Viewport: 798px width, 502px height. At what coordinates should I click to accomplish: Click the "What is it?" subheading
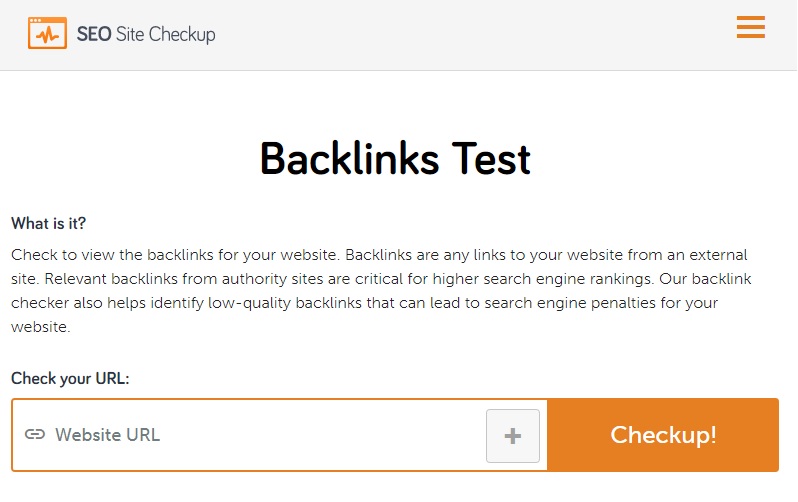(x=56, y=223)
